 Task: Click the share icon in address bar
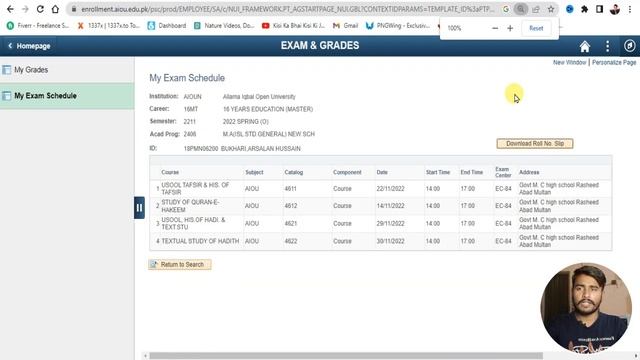tap(536, 9)
